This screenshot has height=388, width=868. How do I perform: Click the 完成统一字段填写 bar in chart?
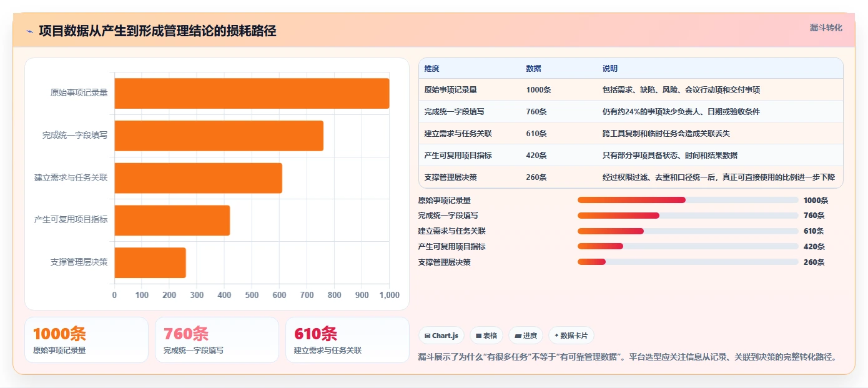pyautogui.click(x=219, y=136)
